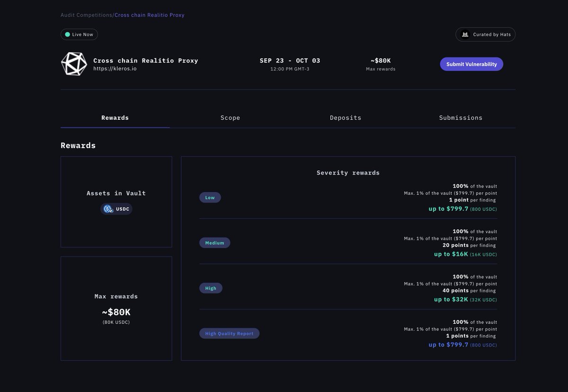568x392 pixels.
Task: Click the Severity rewards heading
Action: point(348,173)
